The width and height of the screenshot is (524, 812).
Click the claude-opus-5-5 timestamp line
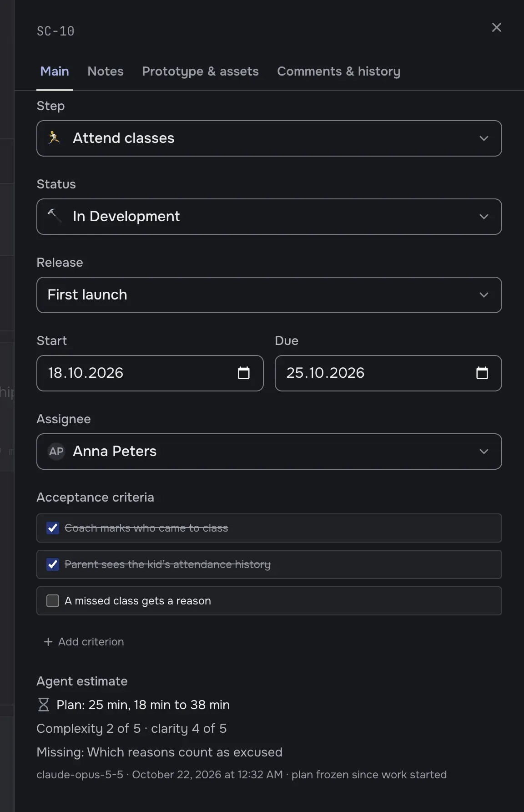[x=242, y=775]
